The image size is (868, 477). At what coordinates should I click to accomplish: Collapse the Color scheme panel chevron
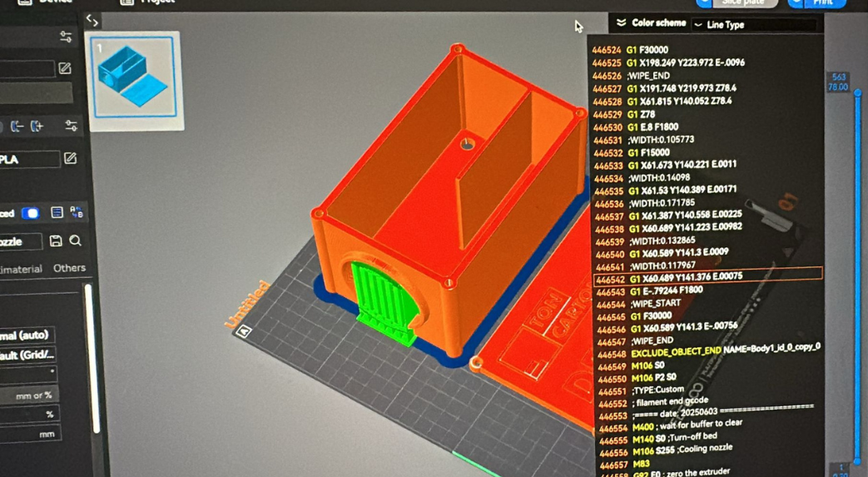(x=621, y=22)
